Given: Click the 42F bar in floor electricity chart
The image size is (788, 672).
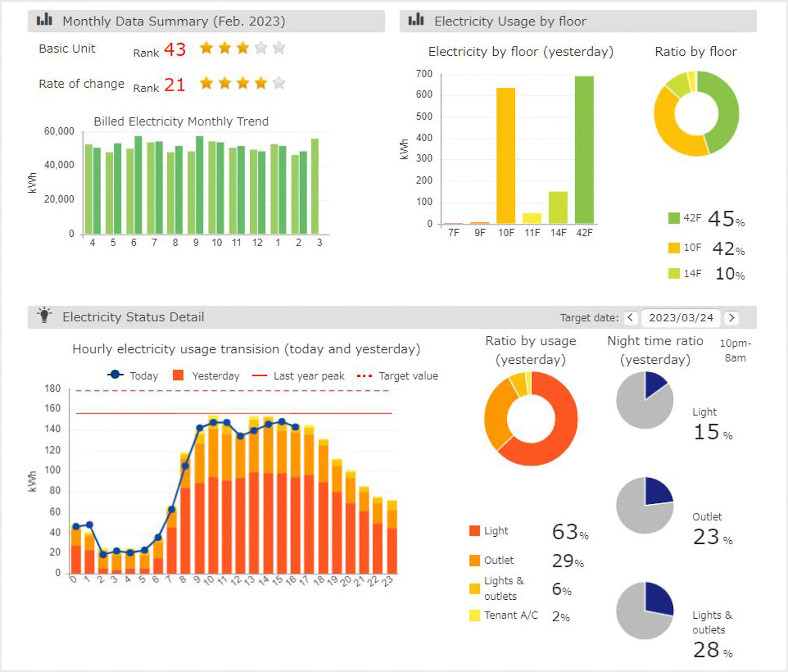Looking at the screenshot, I should [x=584, y=150].
